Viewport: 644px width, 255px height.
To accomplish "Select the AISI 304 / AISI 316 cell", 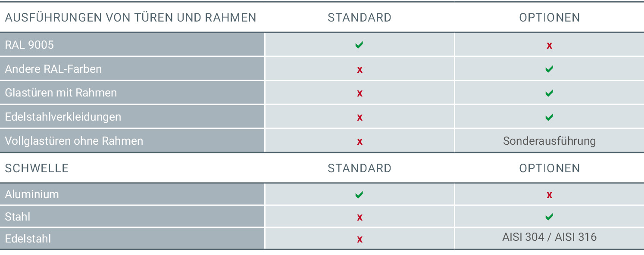I will pyautogui.click(x=549, y=237).
